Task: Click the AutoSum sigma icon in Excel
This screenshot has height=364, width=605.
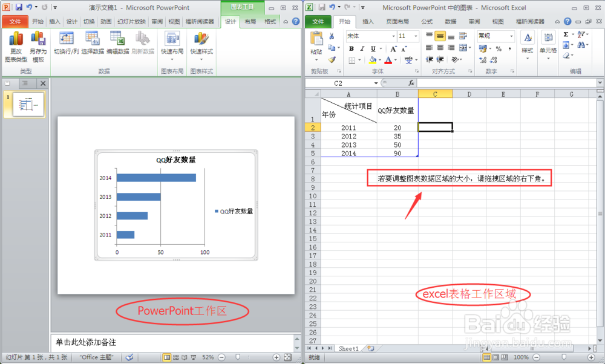Action: 566,34
